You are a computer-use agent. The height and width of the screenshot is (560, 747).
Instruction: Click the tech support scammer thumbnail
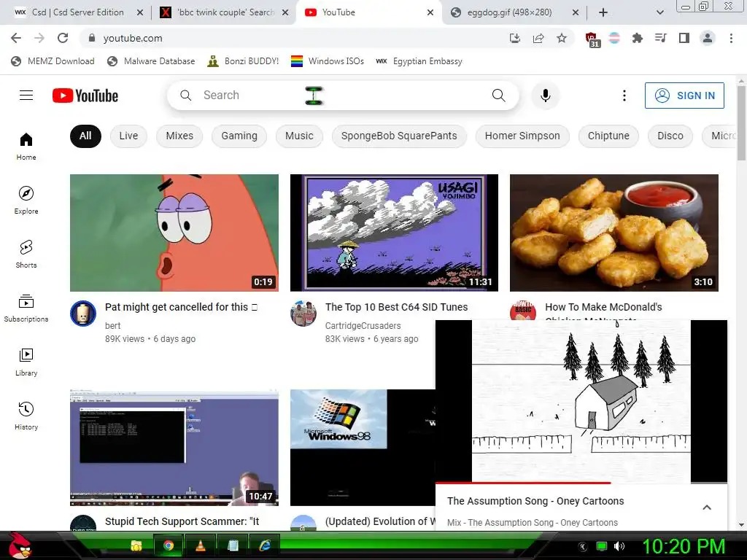coord(174,448)
